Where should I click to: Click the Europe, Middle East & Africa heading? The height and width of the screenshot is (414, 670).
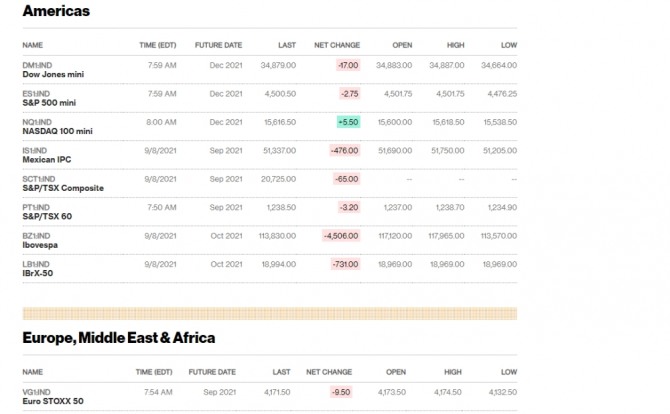[x=118, y=338]
